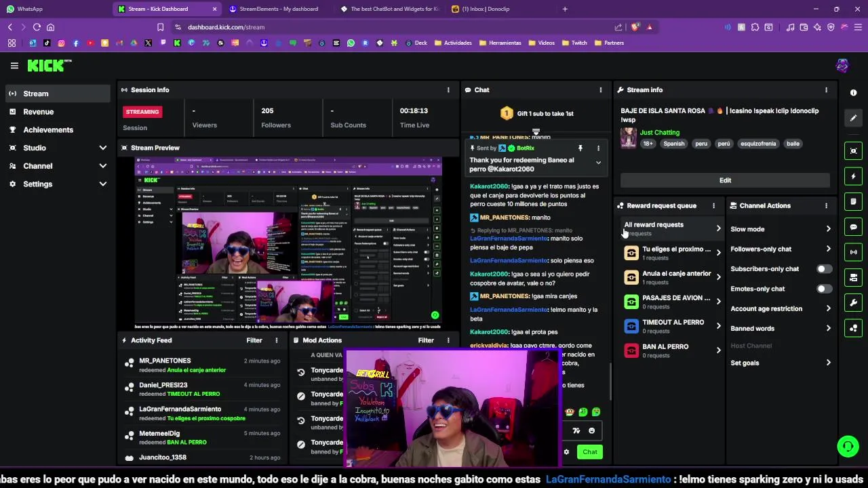Open the Mod Actions three-dot menu

448,340
